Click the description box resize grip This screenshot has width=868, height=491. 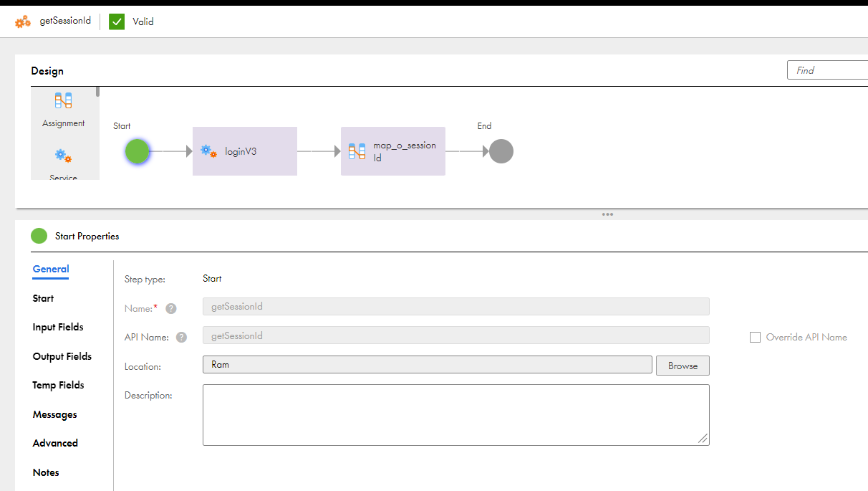(x=703, y=438)
